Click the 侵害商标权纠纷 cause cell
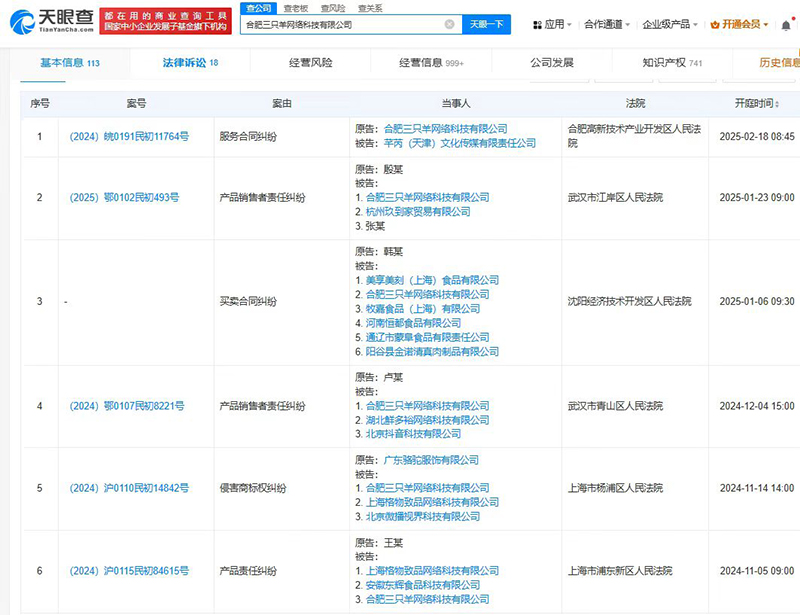Image resolution: width=800 pixels, height=615 pixels. coord(253,488)
